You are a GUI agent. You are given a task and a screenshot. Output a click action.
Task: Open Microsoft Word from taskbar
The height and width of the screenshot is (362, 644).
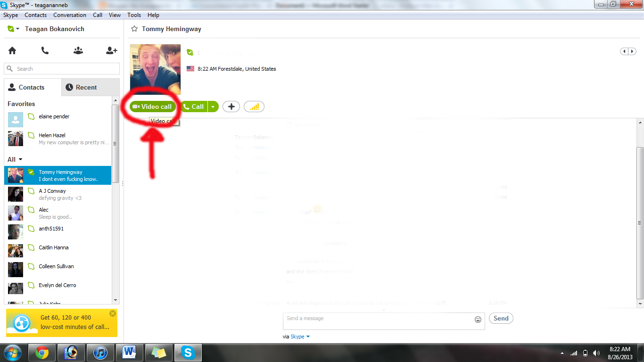[130, 353]
